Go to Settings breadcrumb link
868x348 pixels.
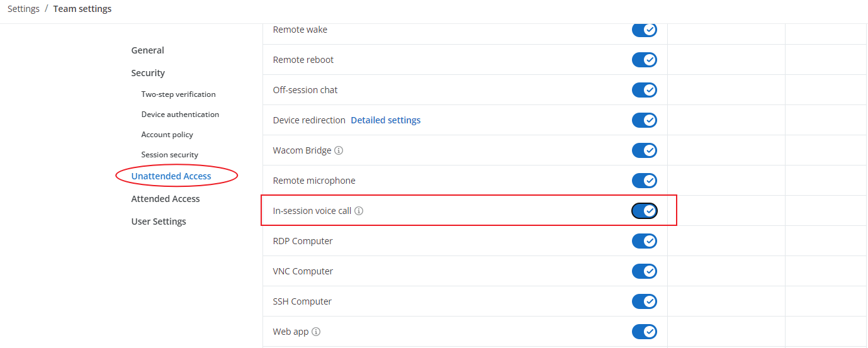pyautogui.click(x=23, y=9)
